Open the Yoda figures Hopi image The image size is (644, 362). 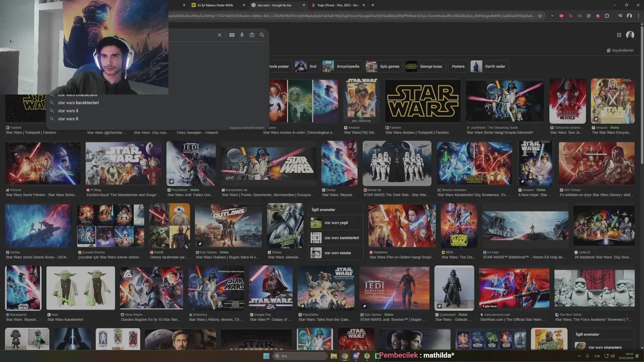point(80,288)
